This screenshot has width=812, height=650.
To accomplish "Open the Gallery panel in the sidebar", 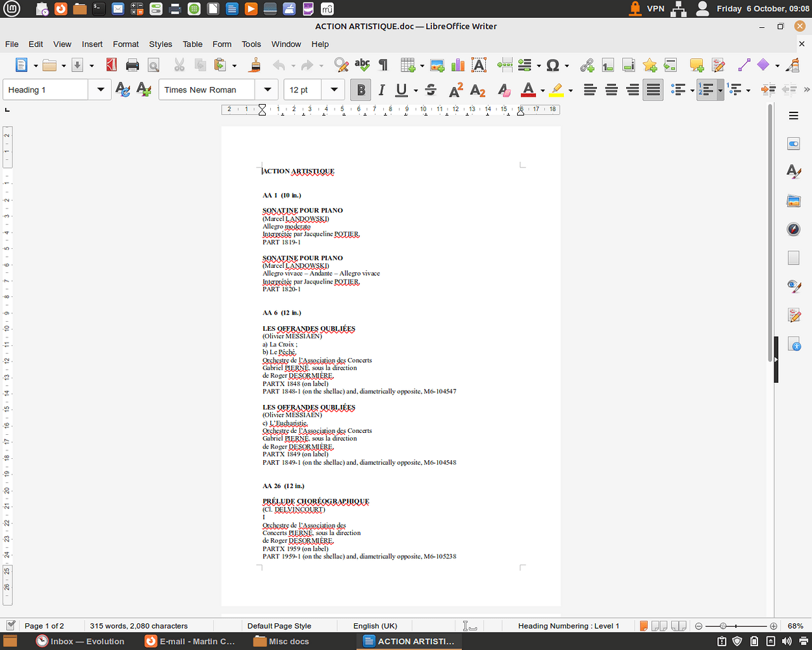I will click(x=794, y=201).
